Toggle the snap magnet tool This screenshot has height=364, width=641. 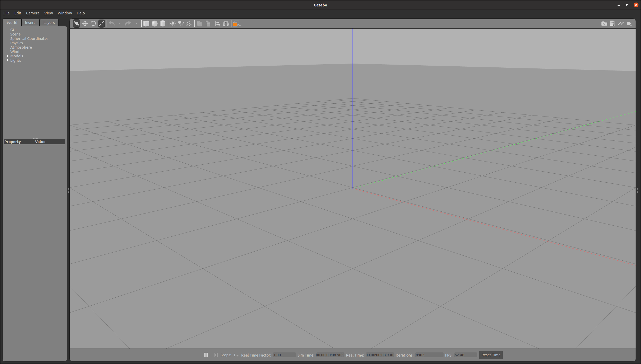point(226,24)
